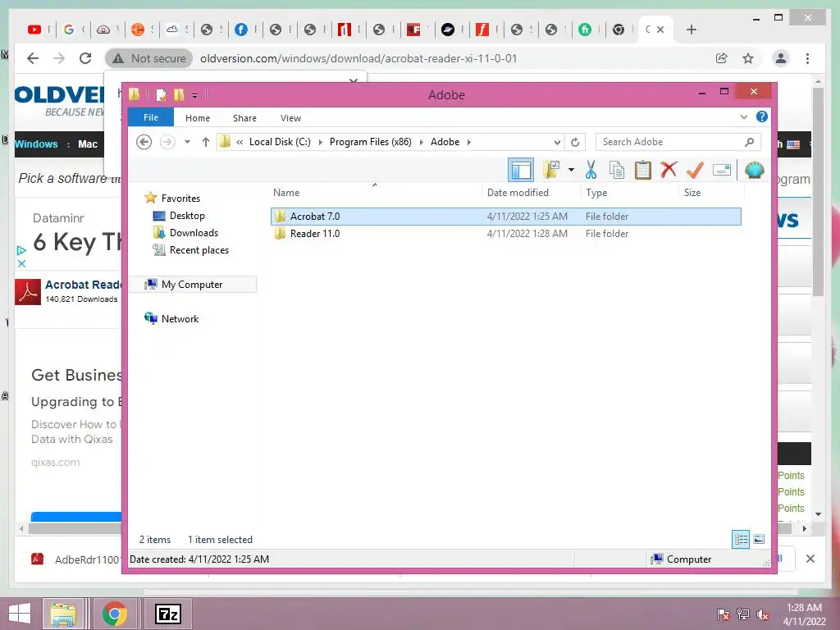The height and width of the screenshot is (630, 840).
Task: Open recent locations dropdown arrow
Action: (x=187, y=142)
